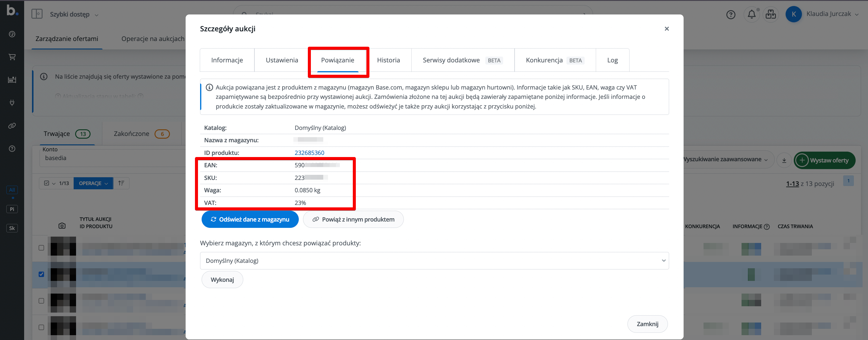Click the help question mark icon in header
The image size is (868, 340).
tap(730, 14)
